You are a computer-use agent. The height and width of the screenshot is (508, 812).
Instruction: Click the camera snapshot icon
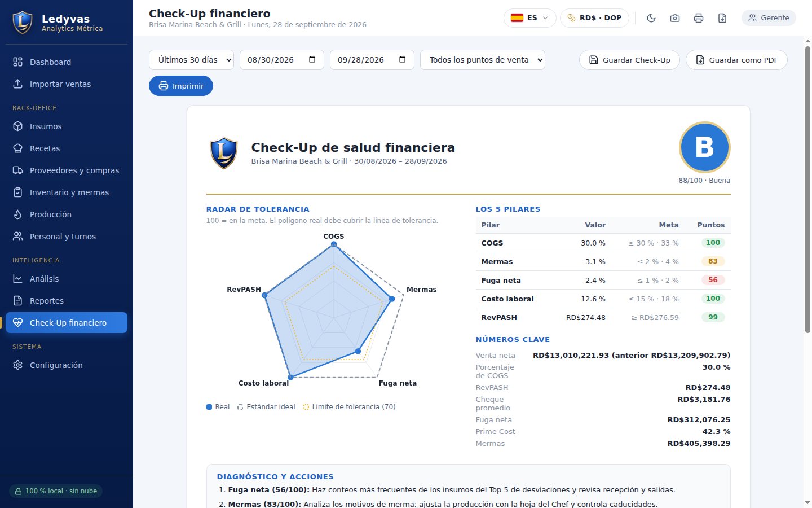coord(675,18)
